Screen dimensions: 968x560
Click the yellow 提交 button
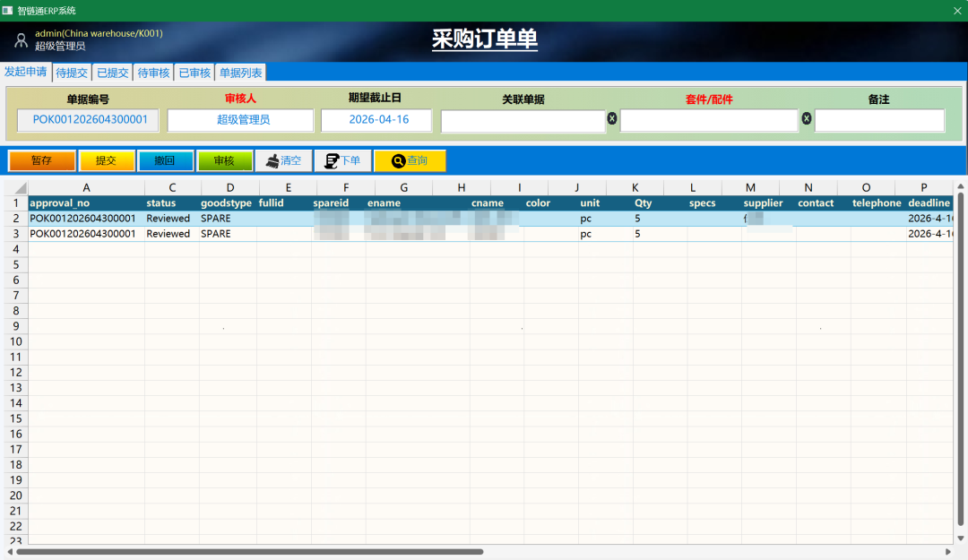(x=106, y=160)
